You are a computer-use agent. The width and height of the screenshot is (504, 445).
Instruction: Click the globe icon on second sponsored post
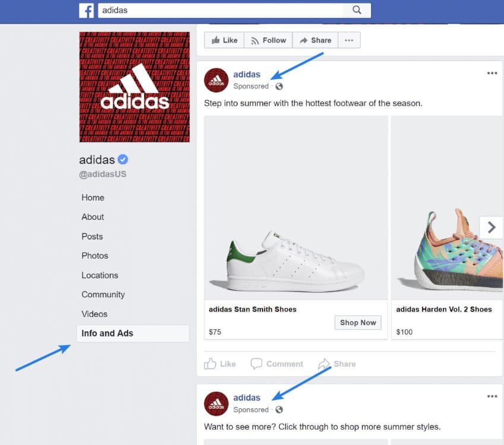click(279, 409)
